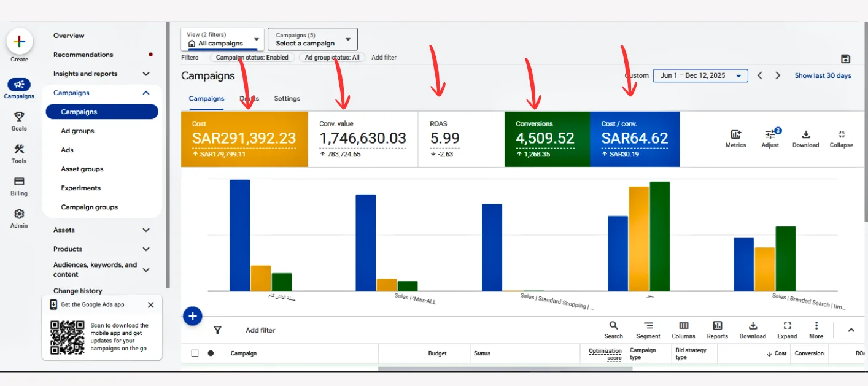Close the Google Ads app prompt

point(151,305)
